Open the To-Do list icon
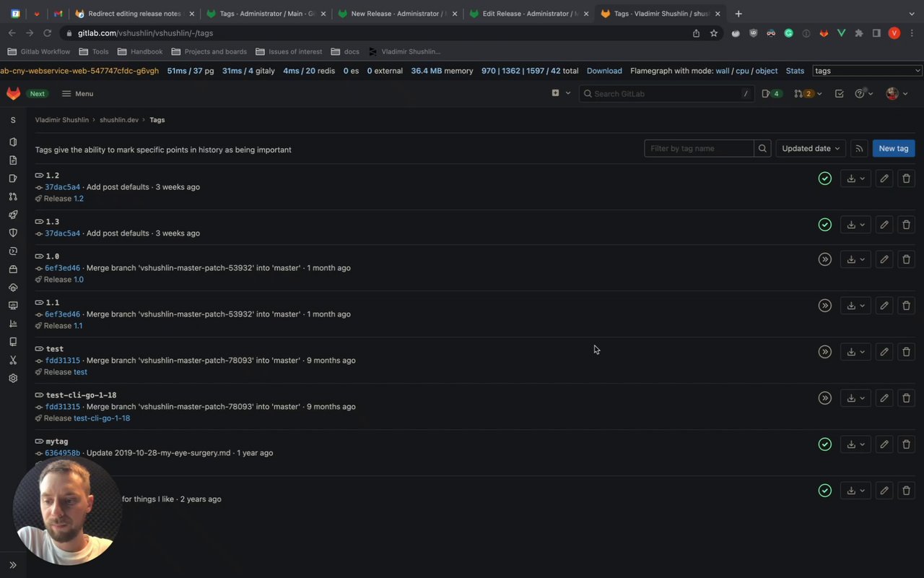This screenshot has width=924, height=578. (839, 93)
